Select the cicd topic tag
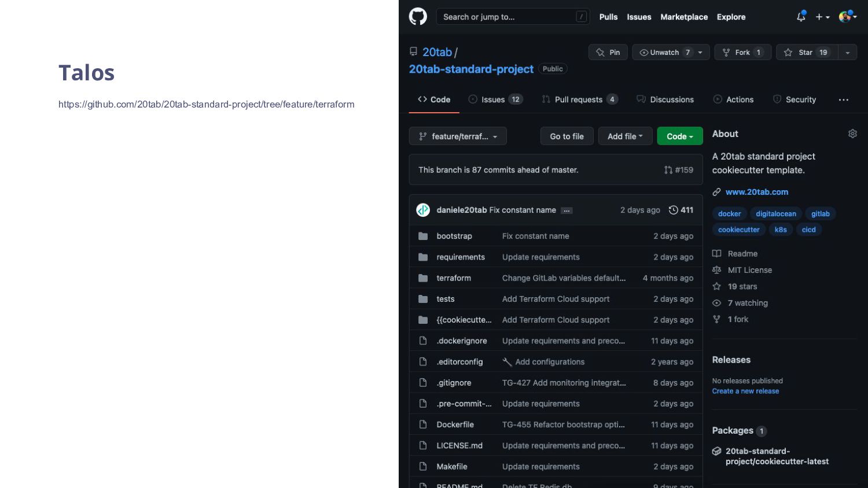868x488 pixels. (x=809, y=230)
